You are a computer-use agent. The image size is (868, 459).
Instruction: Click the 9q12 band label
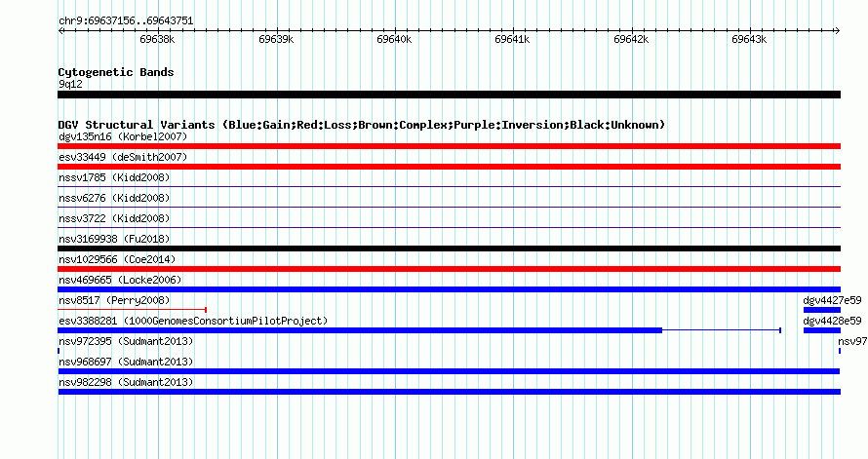coord(70,84)
